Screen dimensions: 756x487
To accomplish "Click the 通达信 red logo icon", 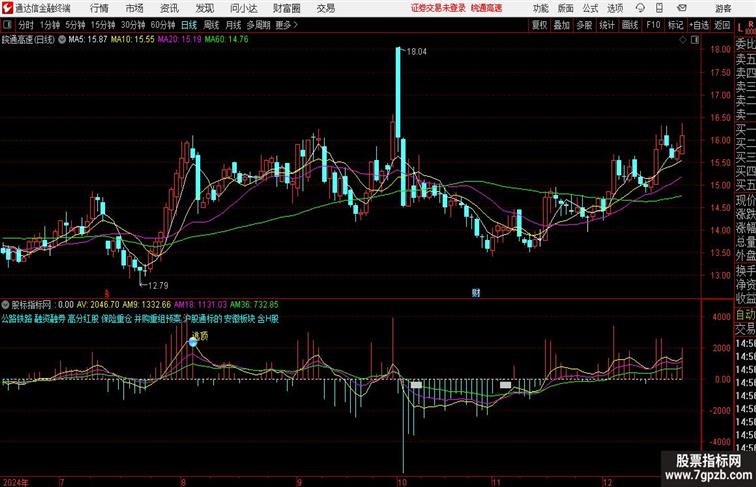I will tap(7, 8).
